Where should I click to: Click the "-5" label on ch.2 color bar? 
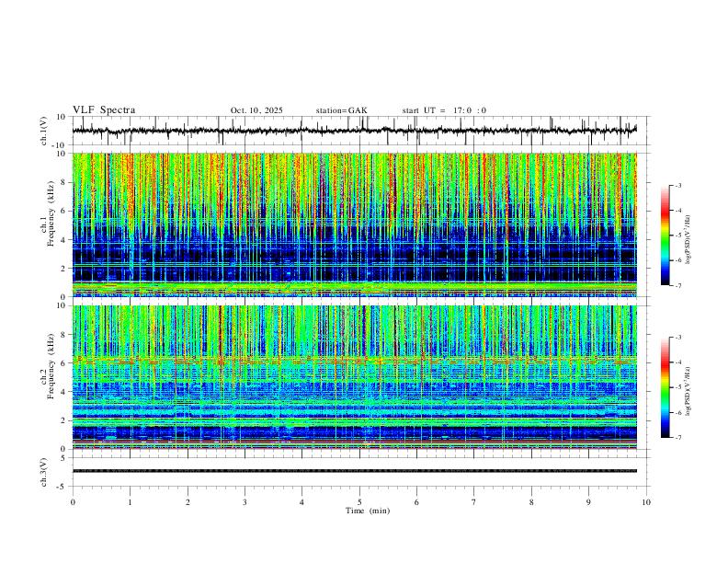pos(678,387)
